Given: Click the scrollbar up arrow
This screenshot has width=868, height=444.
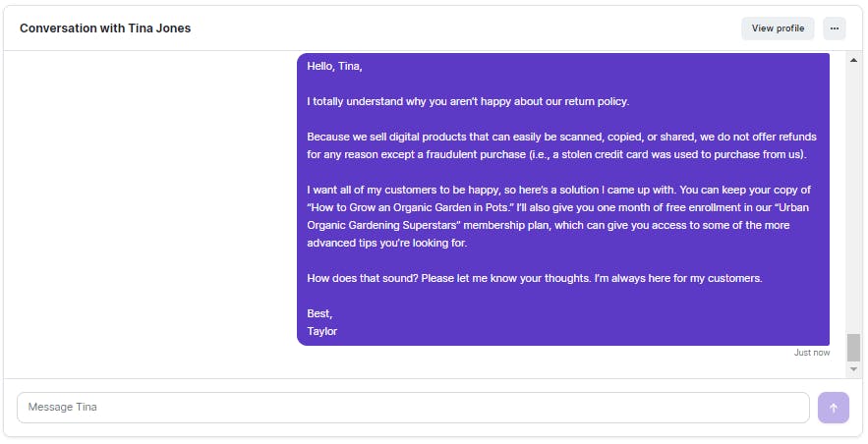Looking at the screenshot, I should 853,60.
